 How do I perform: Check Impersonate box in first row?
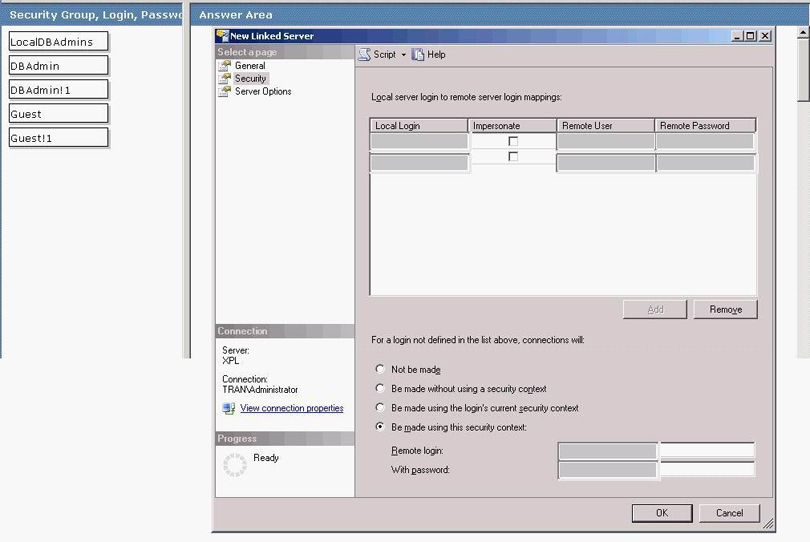pos(513,142)
